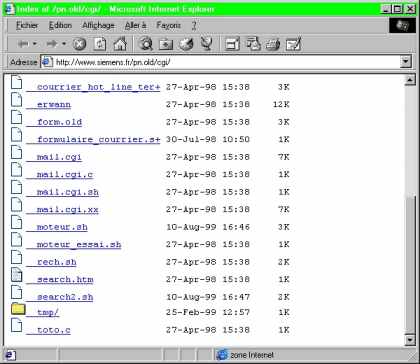Open the Home page icon

[x=120, y=44]
